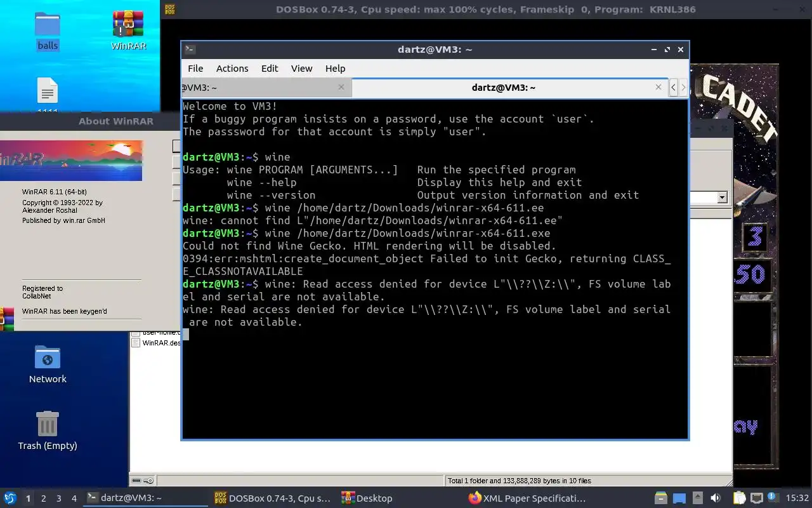Click the volume speaker tray icon

pyautogui.click(x=715, y=498)
